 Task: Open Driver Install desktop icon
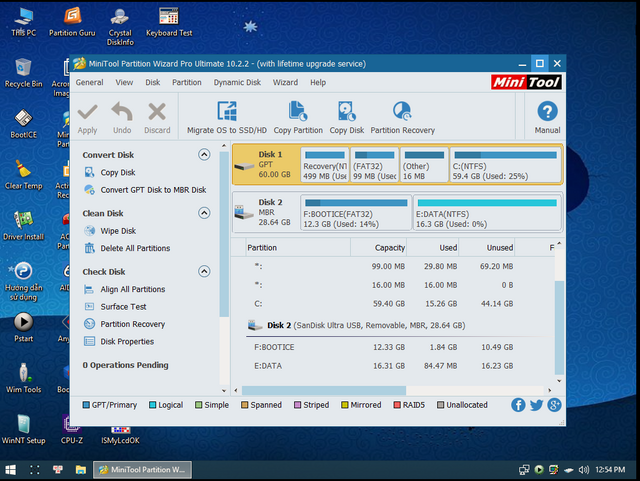[23, 226]
